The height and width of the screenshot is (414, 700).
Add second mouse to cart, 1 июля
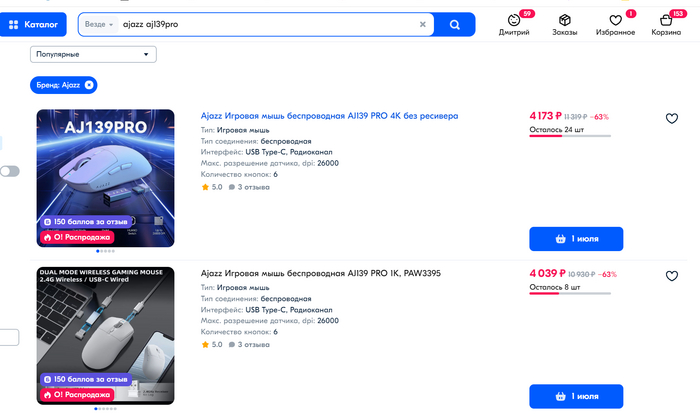(575, 396)
